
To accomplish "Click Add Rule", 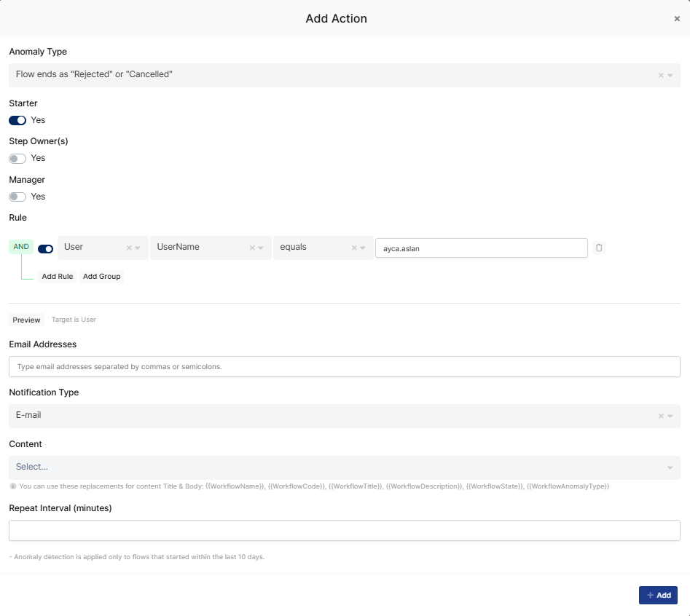I will point(58,277).
